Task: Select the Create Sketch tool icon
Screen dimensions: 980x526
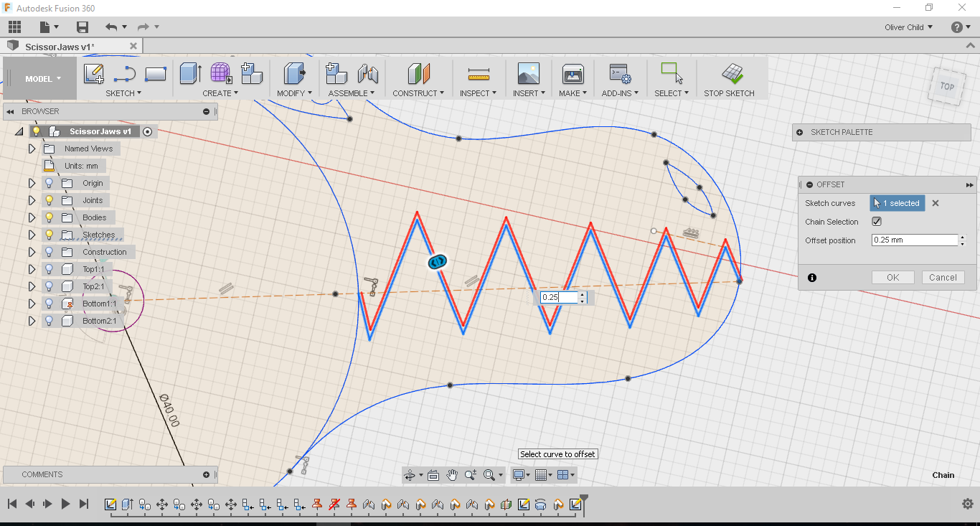Action: pyautogui.click(x=94, y=73)
